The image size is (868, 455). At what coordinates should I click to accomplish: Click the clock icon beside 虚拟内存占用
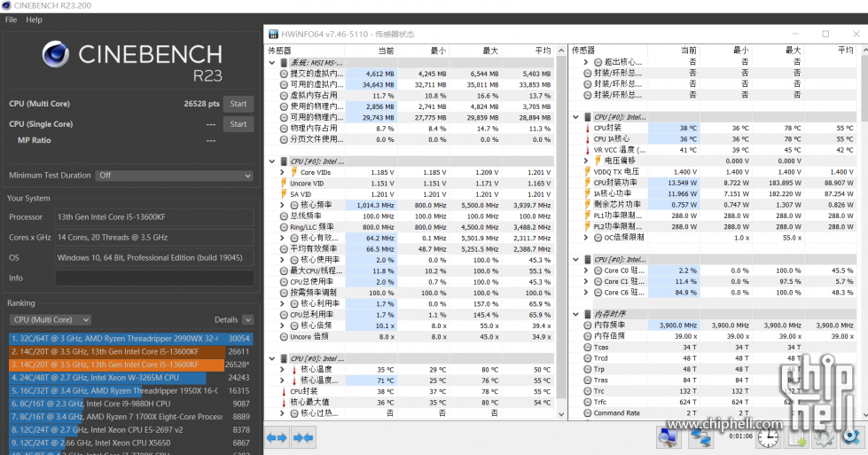point(284,95)
